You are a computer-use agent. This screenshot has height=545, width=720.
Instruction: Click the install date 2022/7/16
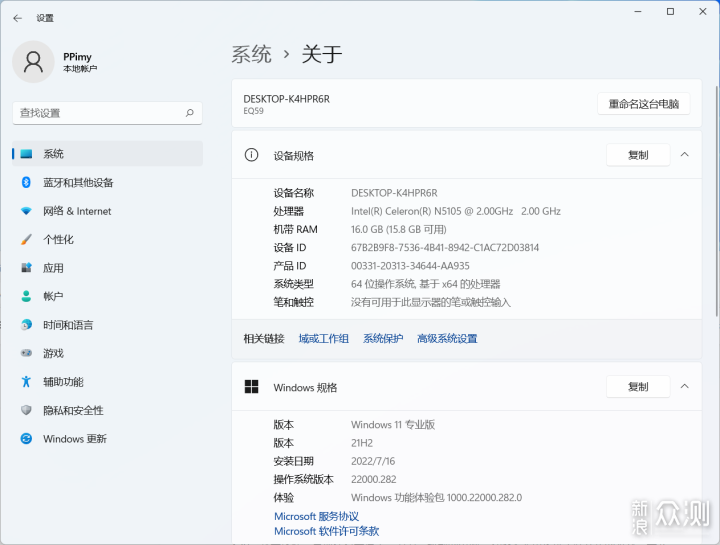pyautogui.click(x=373, y=461)
